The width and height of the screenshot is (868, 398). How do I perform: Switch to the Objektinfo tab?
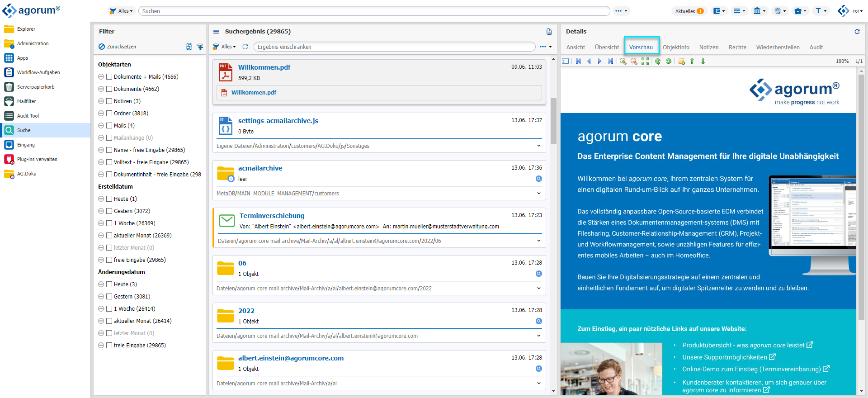click(676, 47)
